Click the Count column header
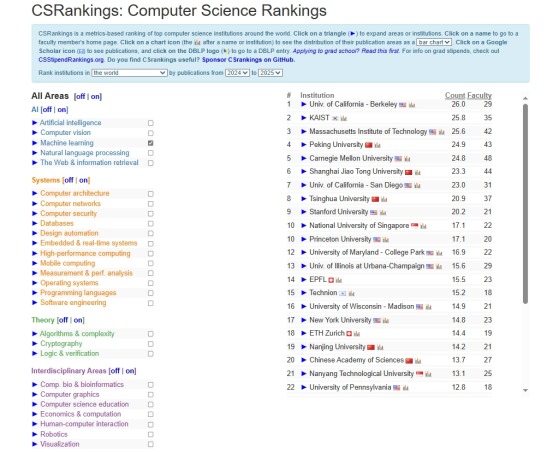Image resolution: width=554 pixels, height=452 pixels. click(x=455, y=95)
